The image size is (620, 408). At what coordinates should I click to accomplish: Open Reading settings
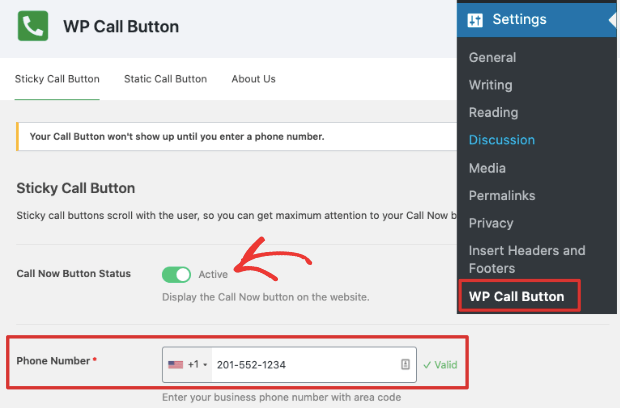pos(493,113)
